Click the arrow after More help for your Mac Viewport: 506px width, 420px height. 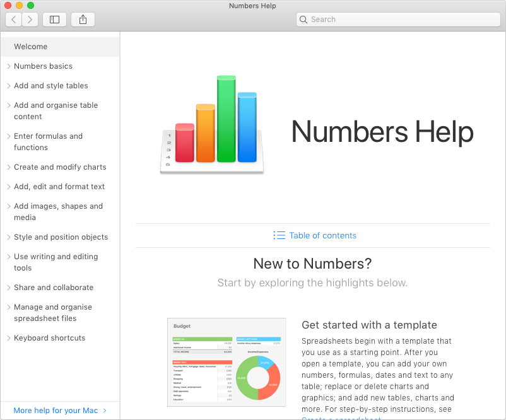[x=105, y=411]
